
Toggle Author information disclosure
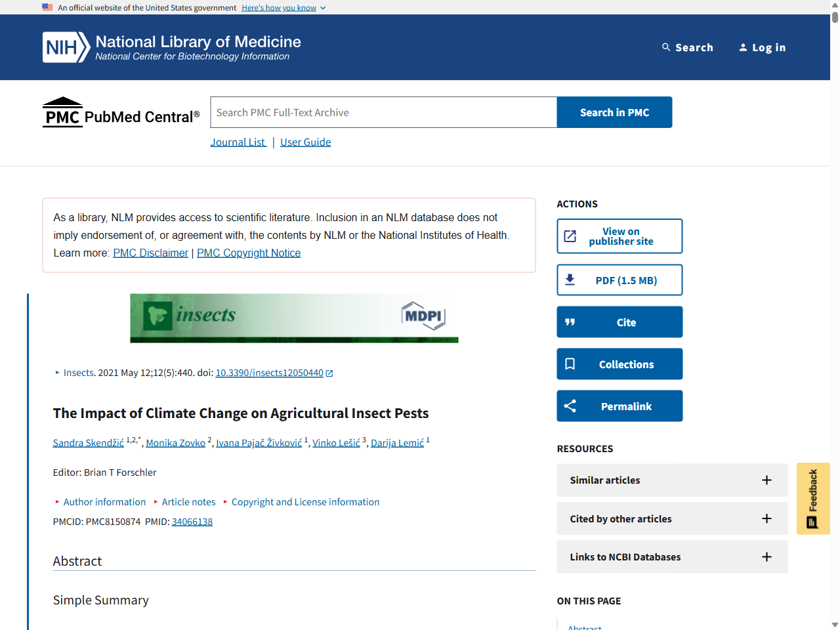[x=104, y=502]
